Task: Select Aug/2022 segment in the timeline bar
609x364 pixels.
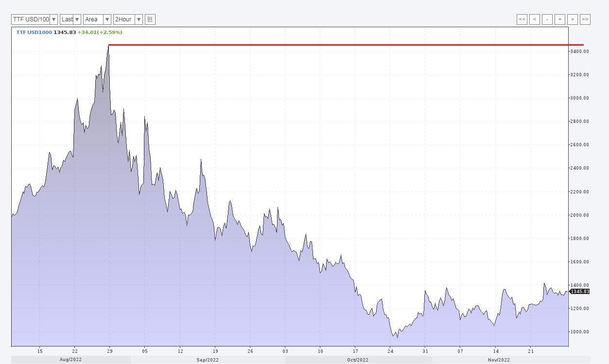Action: pos(71,360)
